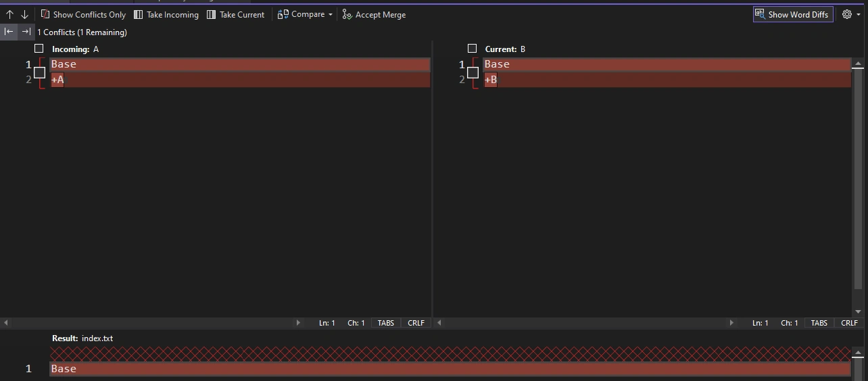Click the +A line in Incoming pane
Screen dimensions: 868x381
click(x=240, y=80)
